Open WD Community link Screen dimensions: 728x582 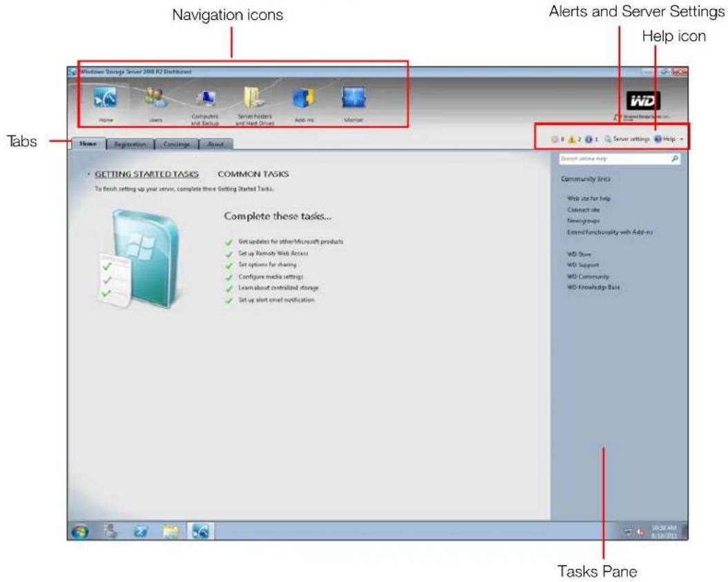(x=587, y=276)
